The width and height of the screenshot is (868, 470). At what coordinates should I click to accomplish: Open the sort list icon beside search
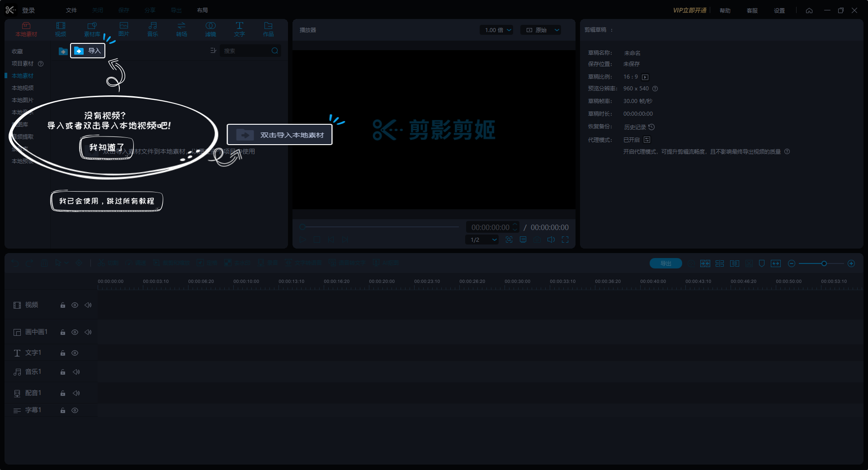[213, 51]
